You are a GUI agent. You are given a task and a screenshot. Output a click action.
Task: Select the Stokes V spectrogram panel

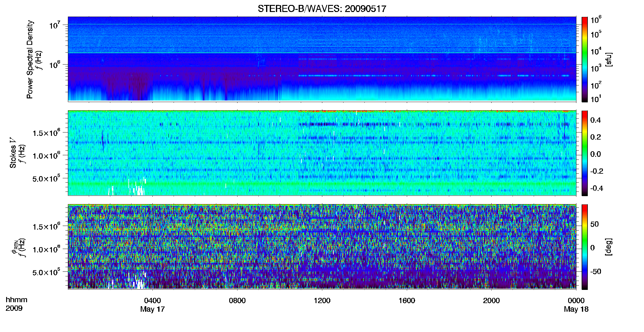(x=322, y=153)
